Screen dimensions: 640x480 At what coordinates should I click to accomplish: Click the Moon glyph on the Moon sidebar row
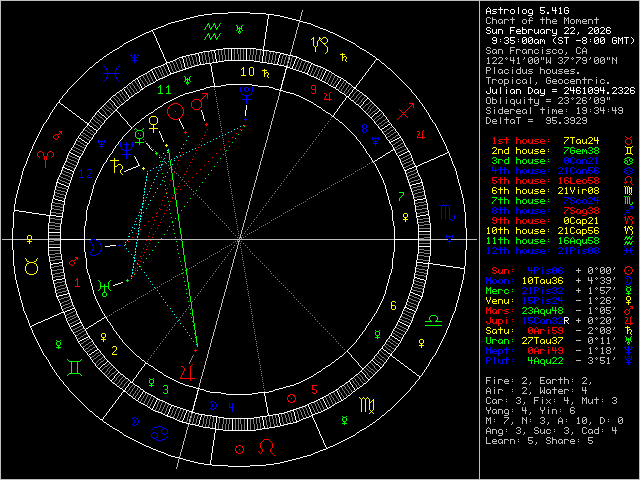point(629,280)
